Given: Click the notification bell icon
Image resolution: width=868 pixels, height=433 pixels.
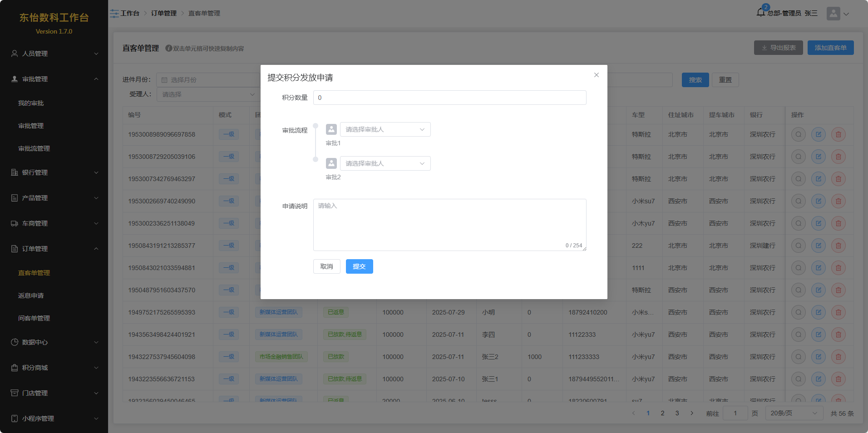Looking at the screenshot, I should 761,13.
